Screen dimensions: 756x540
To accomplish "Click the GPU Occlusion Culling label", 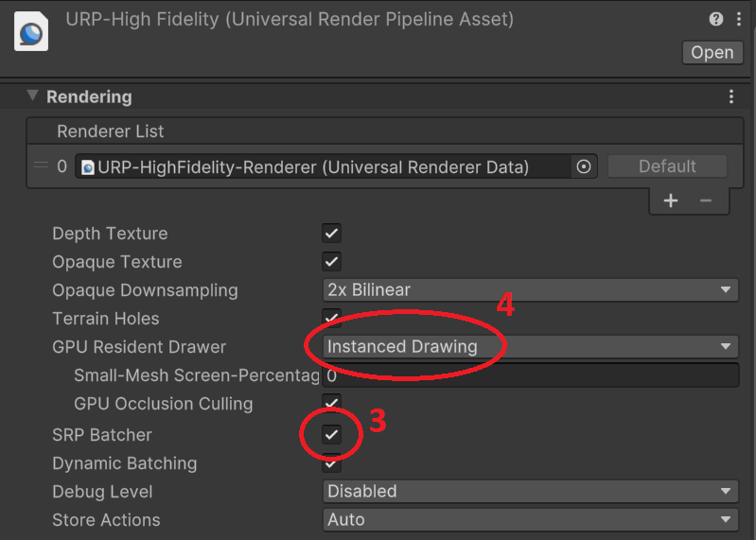I will 164,404.
